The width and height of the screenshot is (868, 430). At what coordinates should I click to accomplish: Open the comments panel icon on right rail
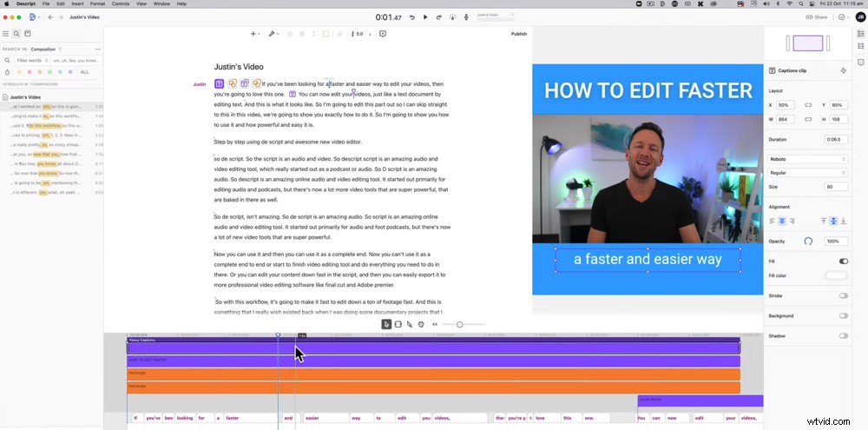click(x=860, y=62)
